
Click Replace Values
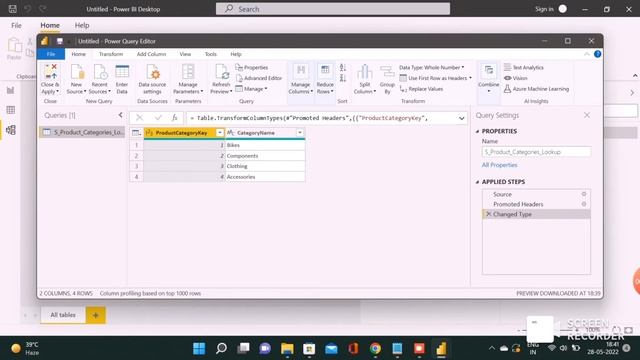(421, 89)
